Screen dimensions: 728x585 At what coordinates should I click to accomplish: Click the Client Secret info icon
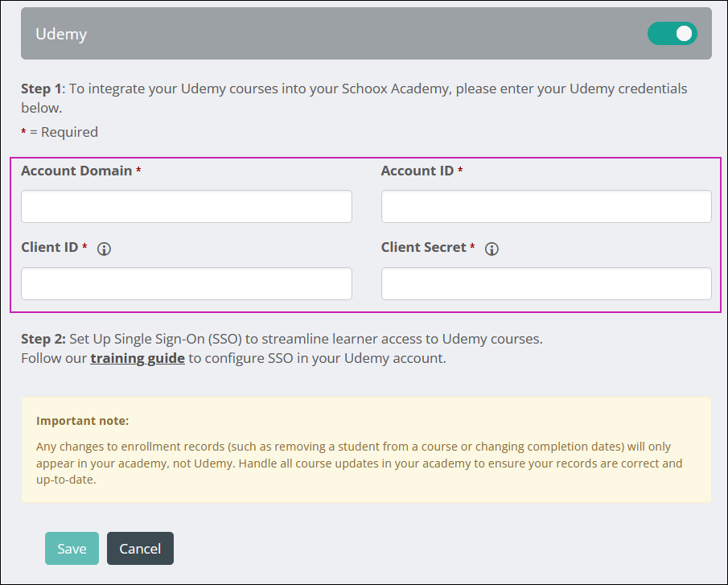tap(492, 249)
